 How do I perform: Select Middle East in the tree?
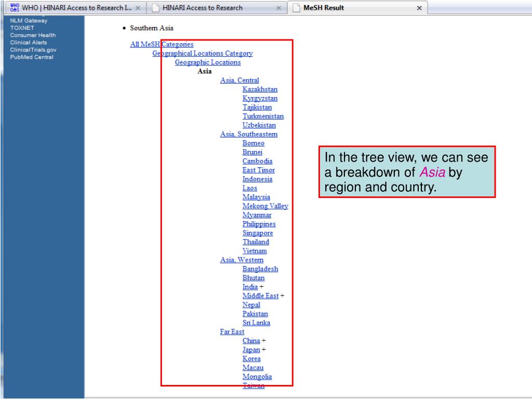click(261, 296)
